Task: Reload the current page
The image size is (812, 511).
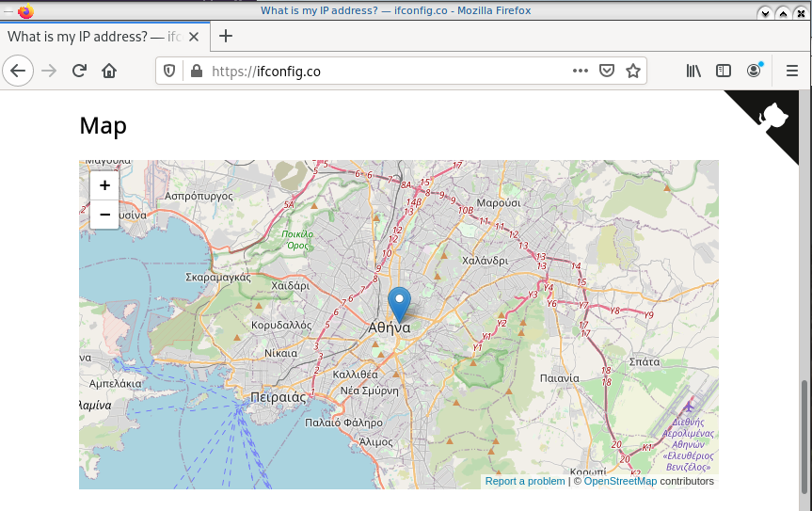Action: click(79, 71)
